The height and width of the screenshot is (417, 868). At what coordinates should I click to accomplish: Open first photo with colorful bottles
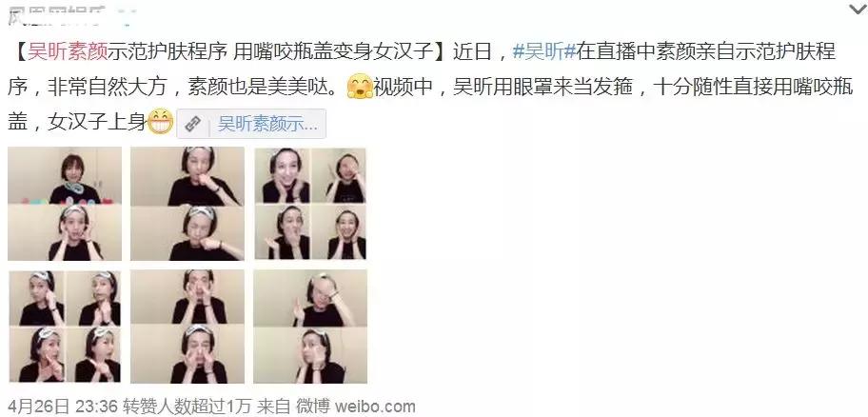(x=65, y=204)
